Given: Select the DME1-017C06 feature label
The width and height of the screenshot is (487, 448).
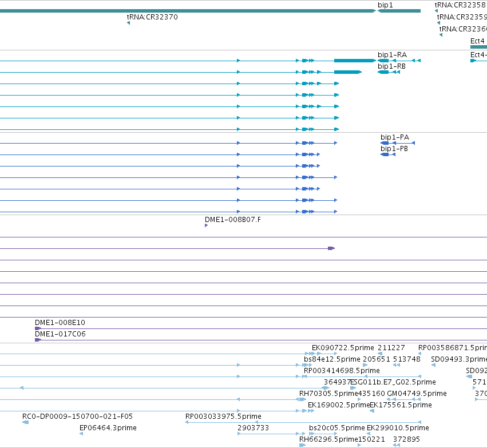Looking at the screenshot, I should (60, 334).
